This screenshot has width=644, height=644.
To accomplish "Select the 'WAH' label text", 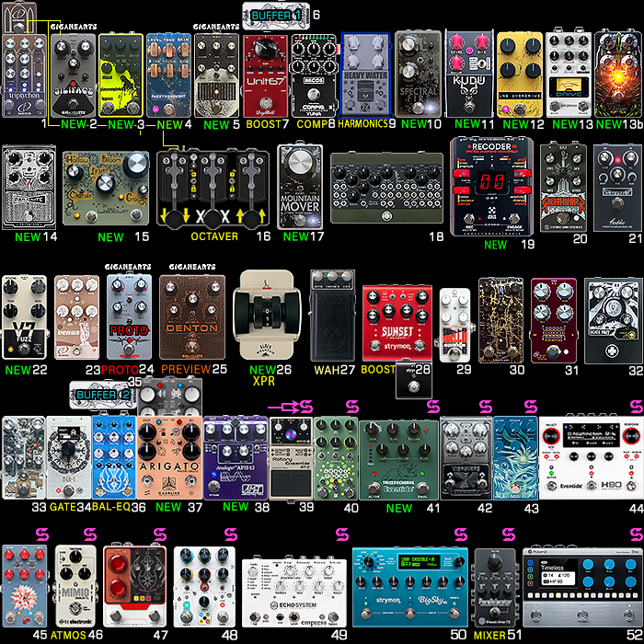I will coord(327,370).
